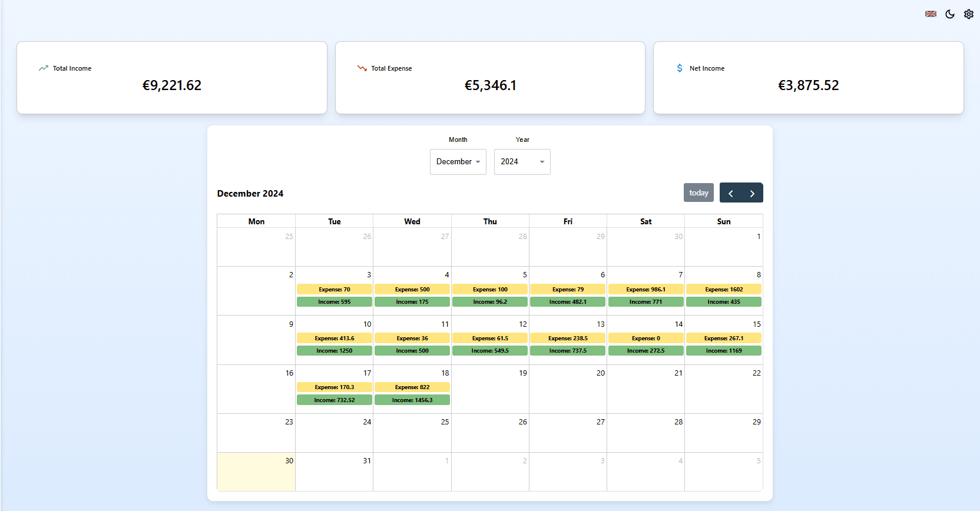The image size is (980, 511).
Task: Open the Income: 732.52 entry on December 17
Action: 334,400
